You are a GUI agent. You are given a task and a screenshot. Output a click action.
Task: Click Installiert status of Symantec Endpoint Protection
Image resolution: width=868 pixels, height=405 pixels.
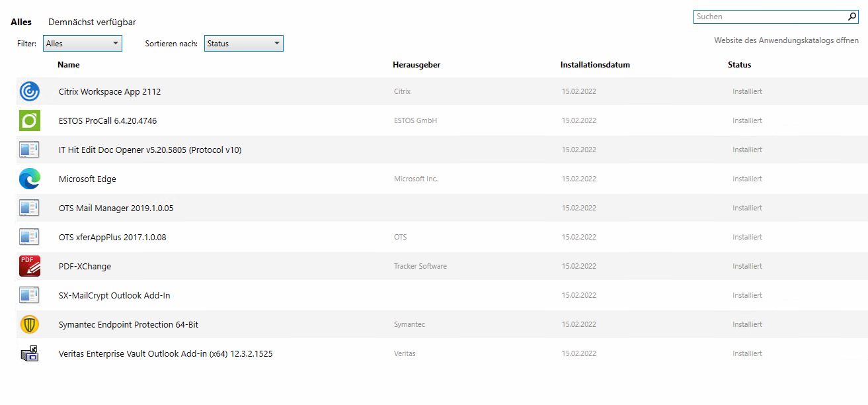tap(747, 324)
